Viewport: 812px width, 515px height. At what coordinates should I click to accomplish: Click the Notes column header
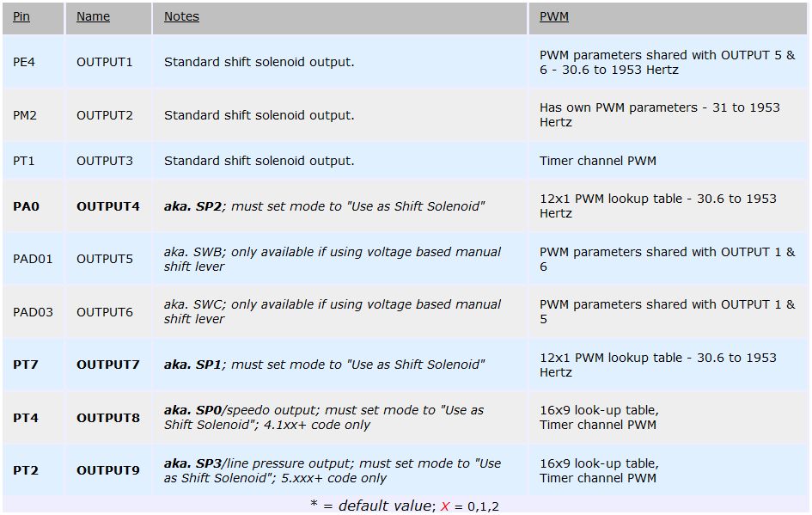181,16
